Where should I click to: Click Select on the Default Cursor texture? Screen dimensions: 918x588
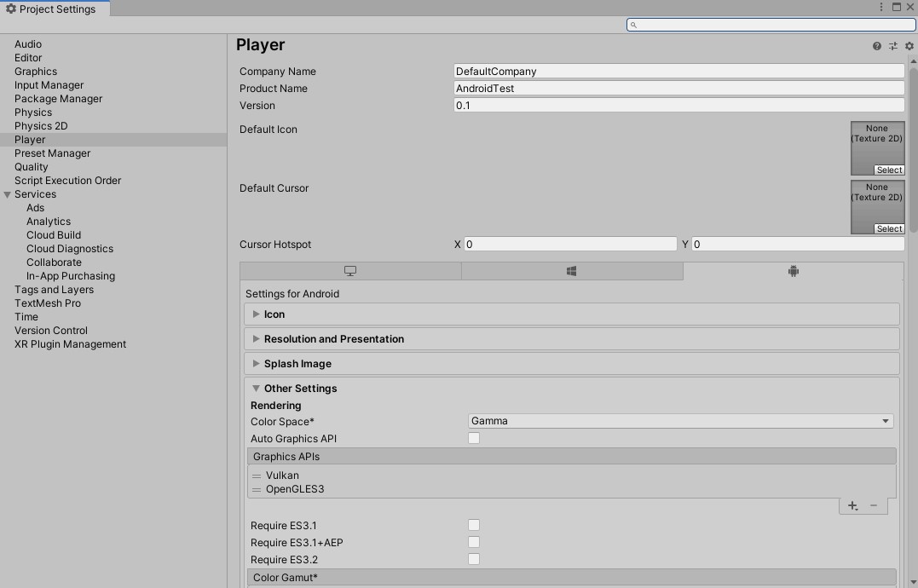pos(889,229)
